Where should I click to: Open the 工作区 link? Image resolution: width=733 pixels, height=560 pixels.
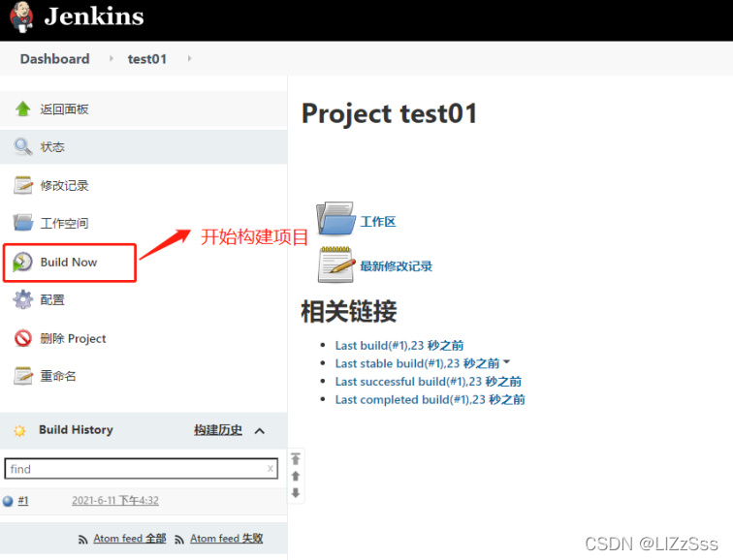tap(378, 222)
